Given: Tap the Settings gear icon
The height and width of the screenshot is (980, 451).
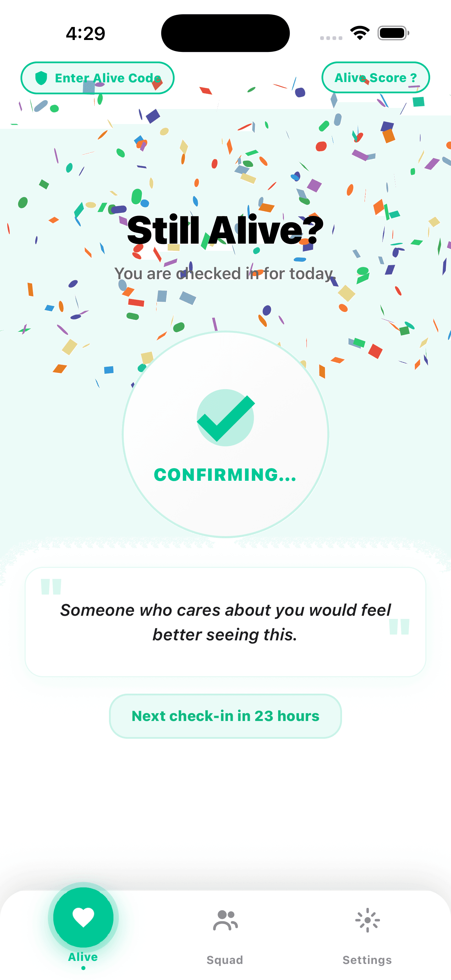Looking at the screenshot, I should [x=367, y=920].
